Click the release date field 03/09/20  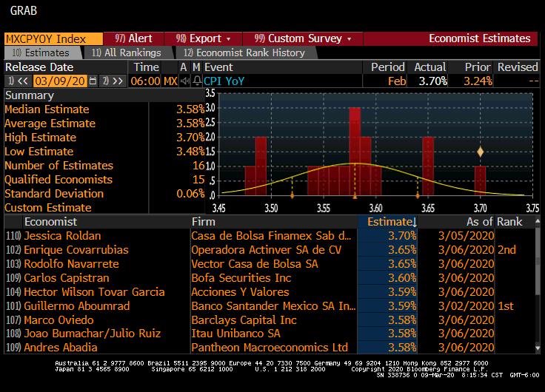[60, 81]
